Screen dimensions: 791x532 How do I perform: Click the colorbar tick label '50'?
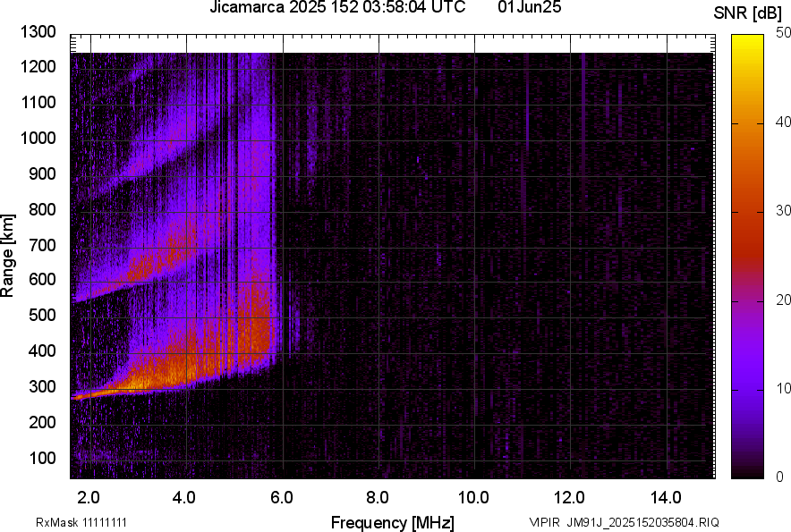pos(783,33)
